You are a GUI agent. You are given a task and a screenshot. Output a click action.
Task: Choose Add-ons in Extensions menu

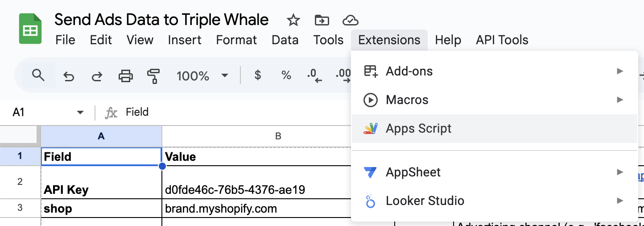(x=495, y=71)
